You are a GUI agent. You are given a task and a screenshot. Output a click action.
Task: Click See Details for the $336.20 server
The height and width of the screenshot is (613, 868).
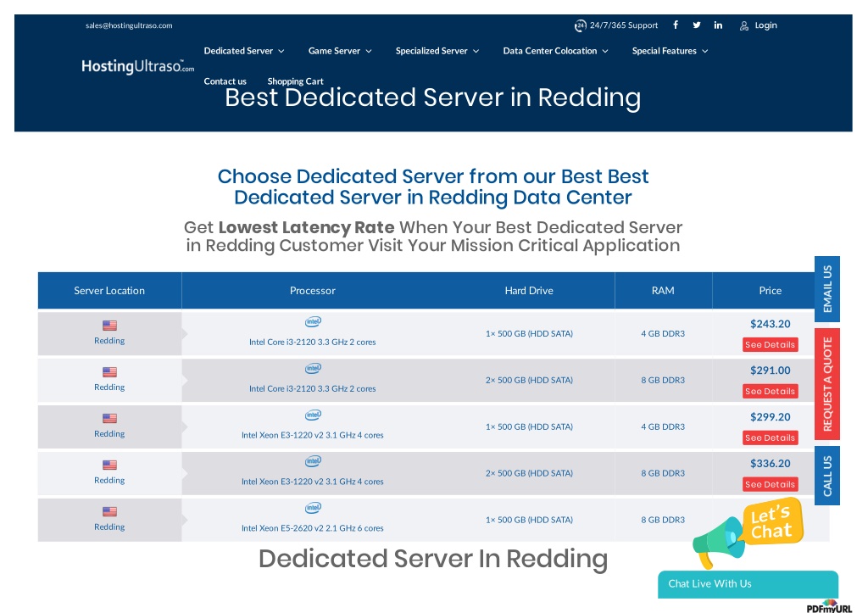coord(770,484)
